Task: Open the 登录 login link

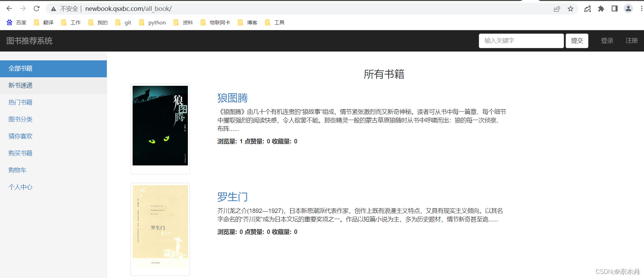Action: [x=607, y=41]
